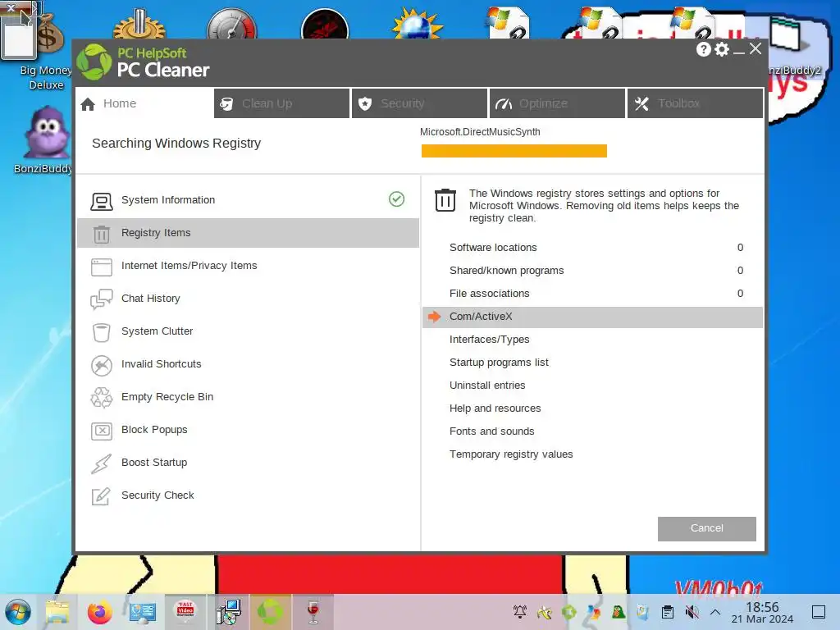The image size is (840, 630).
Task: Click the Software locations row
Action: pyautogui.click(x=592, y=248)
